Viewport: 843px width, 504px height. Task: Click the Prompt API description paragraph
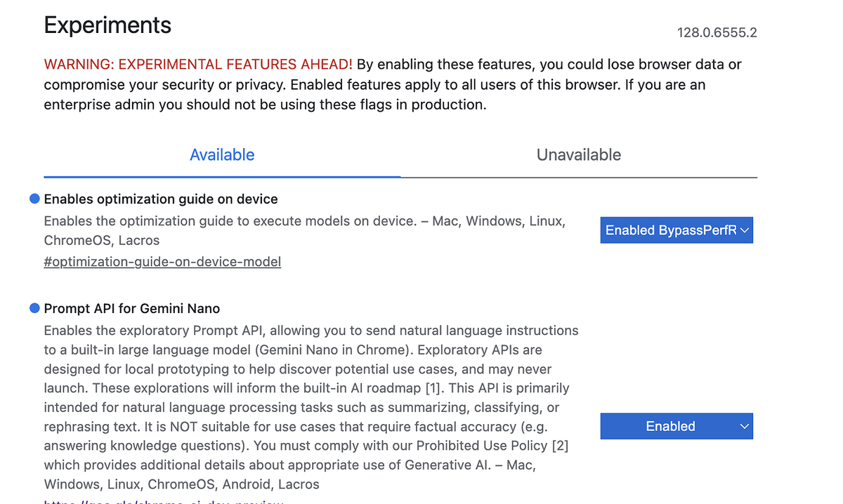pyautogui.click(x=311, y=407)
